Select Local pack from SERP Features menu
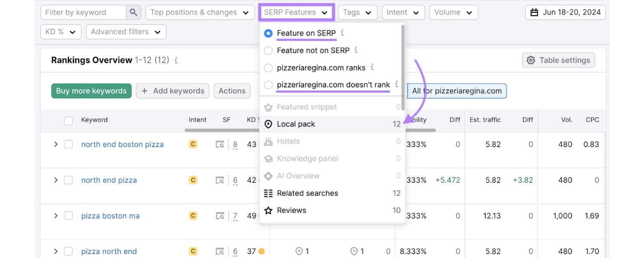Image resolution: width=644 pixels, height=258 pixels. 296,124
